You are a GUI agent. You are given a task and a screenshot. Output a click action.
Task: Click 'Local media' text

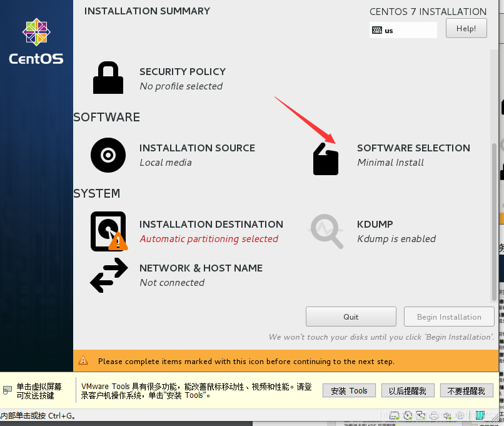tap(166, 163)
